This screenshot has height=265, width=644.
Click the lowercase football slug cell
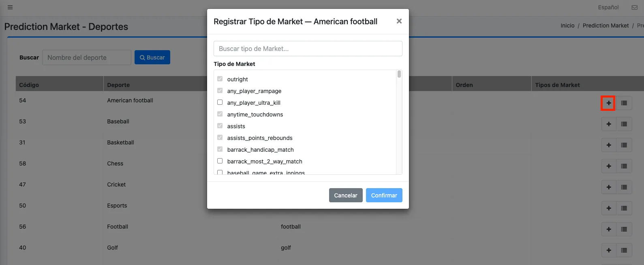[291, 227]
